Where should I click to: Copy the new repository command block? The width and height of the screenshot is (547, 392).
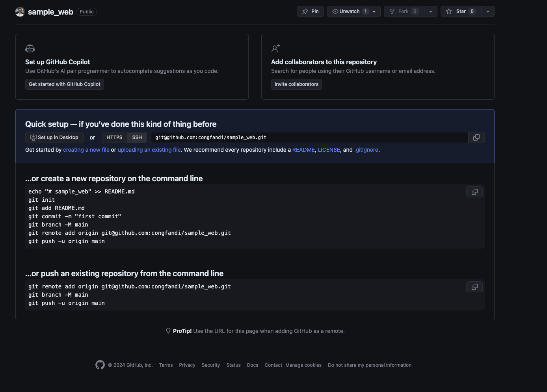(474, 192)
